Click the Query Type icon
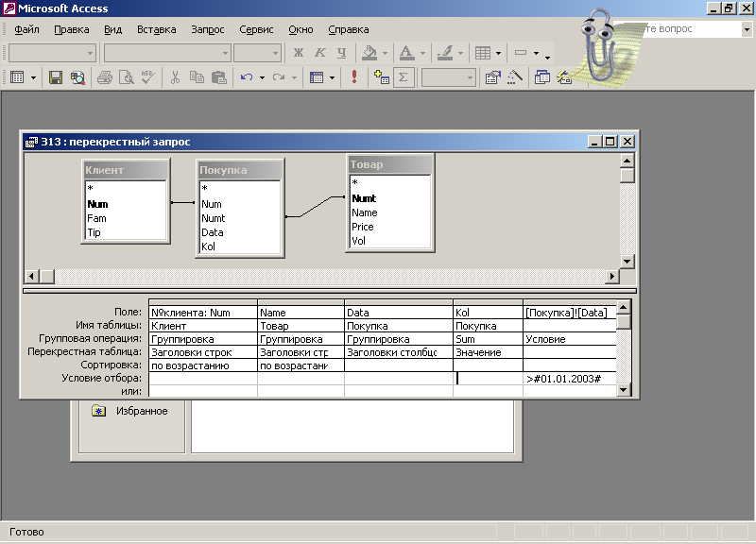Screen dimensions: 756x544 [317, 77]
